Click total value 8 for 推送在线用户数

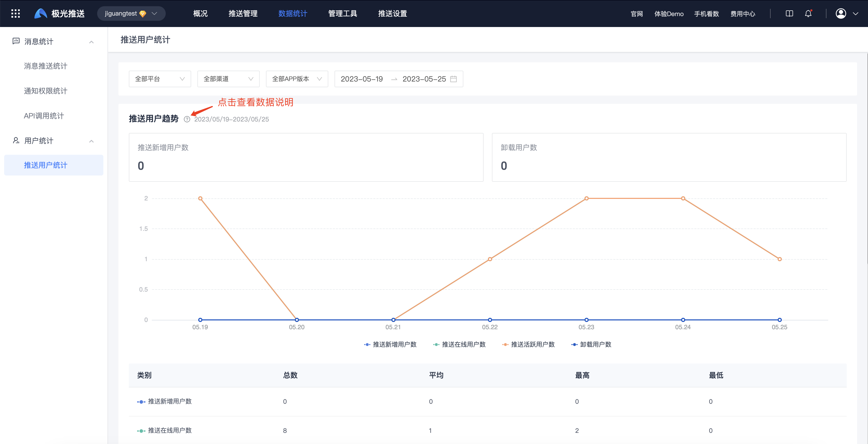[x=285, y=430]
